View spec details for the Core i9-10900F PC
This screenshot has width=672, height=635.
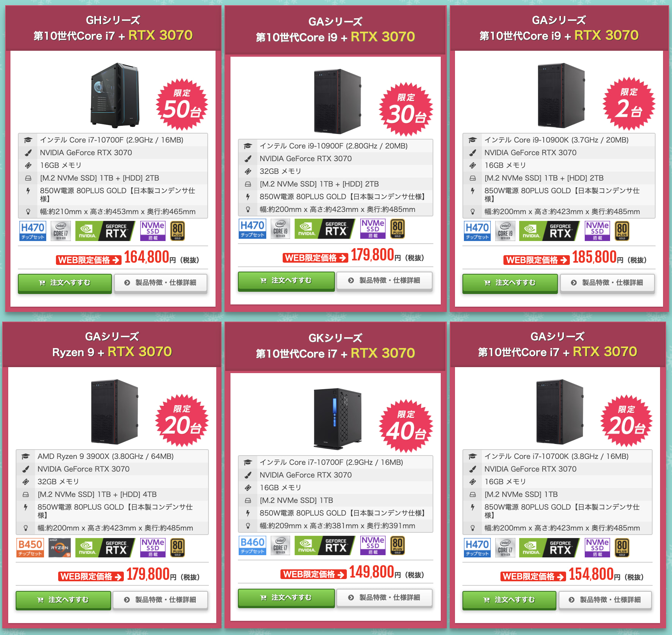click(x=384, y=281)
